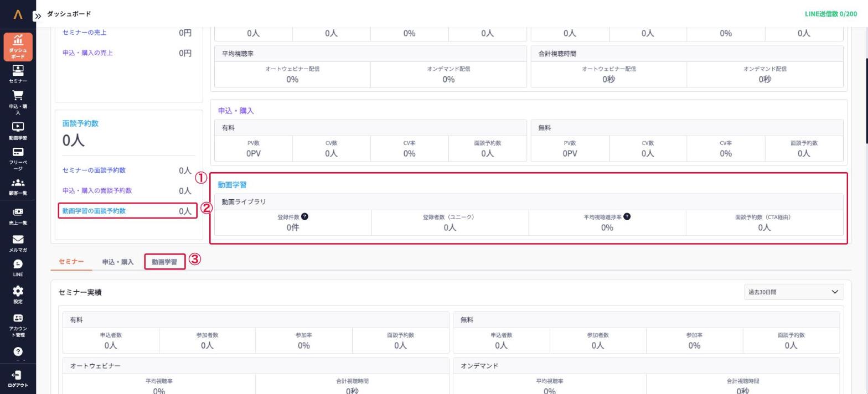Click the LINE送信数 0/200 indicator
The height and width of the screenshot is (394, 868).
pos(830,14)
